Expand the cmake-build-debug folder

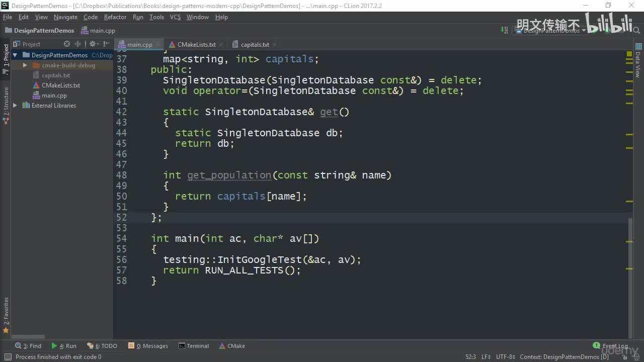(x=25, y=65)
